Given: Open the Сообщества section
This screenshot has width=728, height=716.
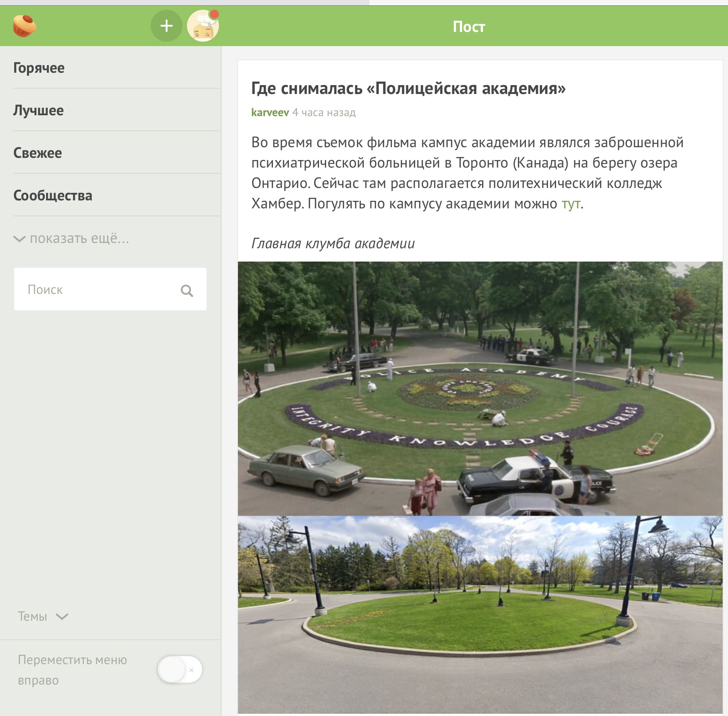Looking at the screenshot, I should [x=53, y=196].
